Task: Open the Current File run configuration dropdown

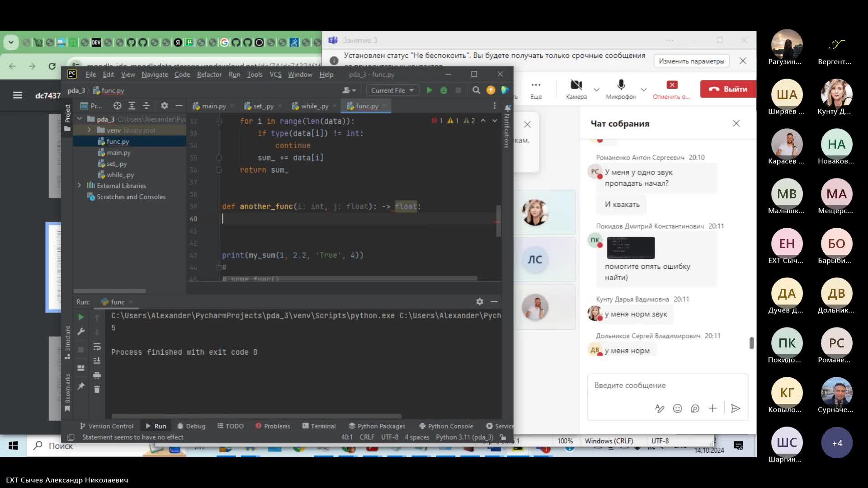Action: (x=392, y=90)
